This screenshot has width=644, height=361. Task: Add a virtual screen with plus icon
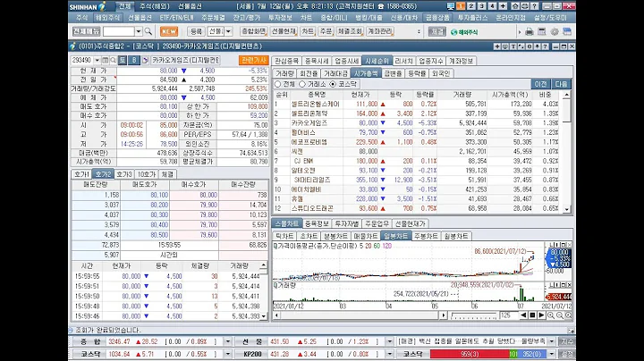(x=503, y=6)
